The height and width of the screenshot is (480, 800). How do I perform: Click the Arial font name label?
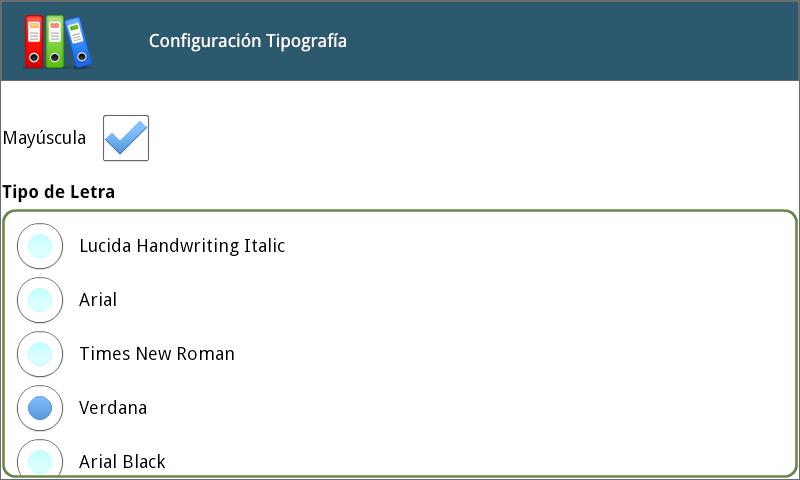click(98, 300)
